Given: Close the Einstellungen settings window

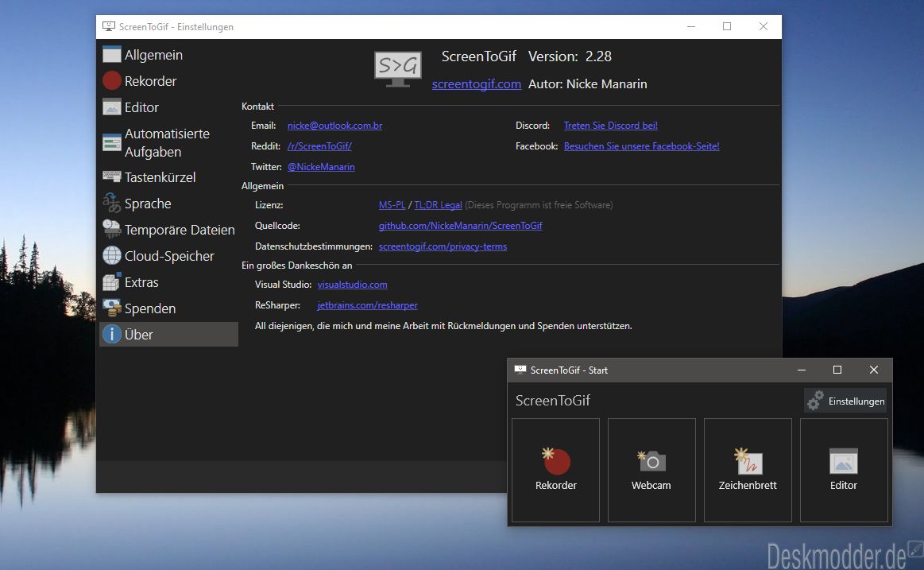Looking at the screenshot, I should pos(764,26).
